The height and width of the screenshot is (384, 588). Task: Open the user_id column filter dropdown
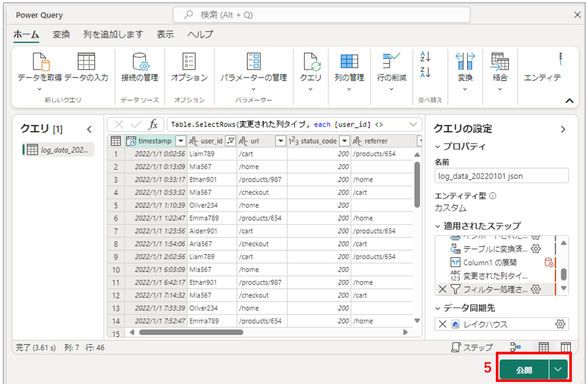(231, 141)
